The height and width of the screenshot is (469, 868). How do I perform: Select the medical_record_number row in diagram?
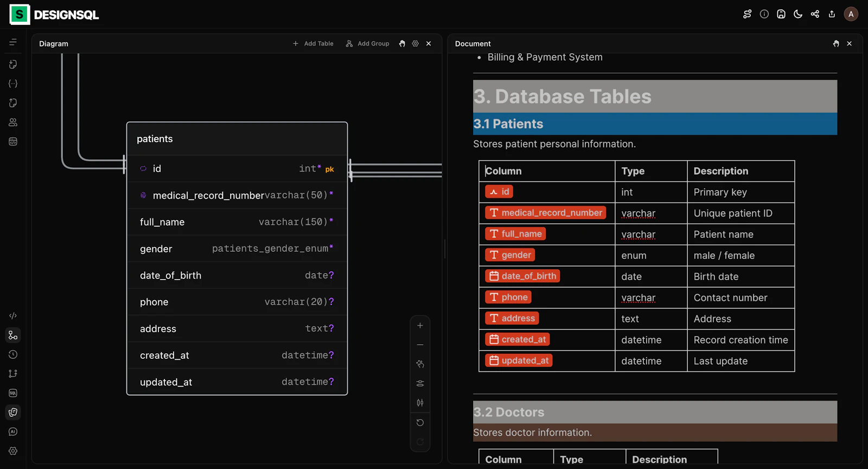click(237, 195)
